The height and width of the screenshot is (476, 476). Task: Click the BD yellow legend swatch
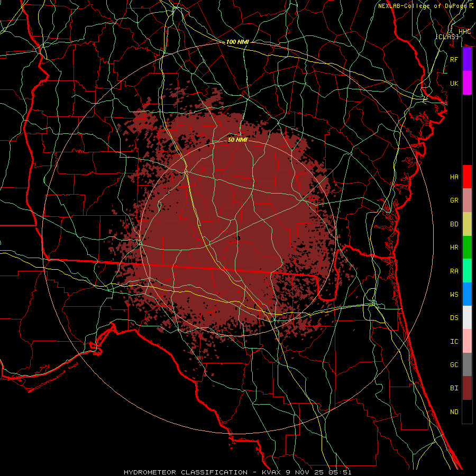[x=467, y=224]
